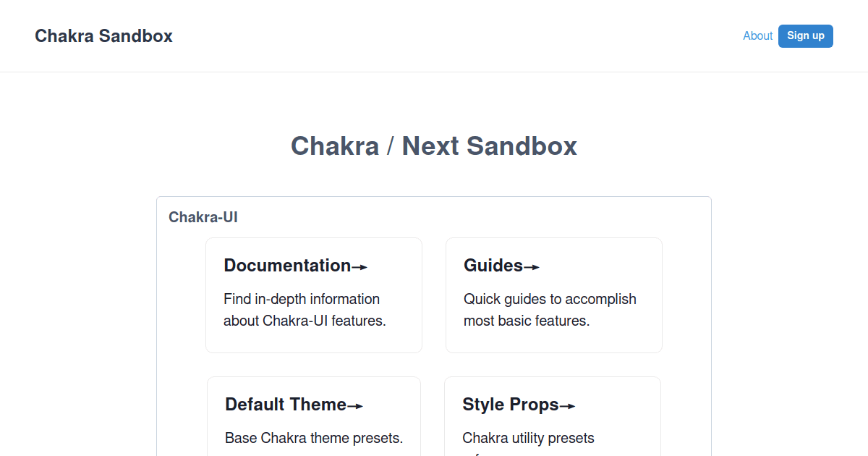Click the Guides card heading text
Viewport: 868px width, 456px height.
point(493,266)
